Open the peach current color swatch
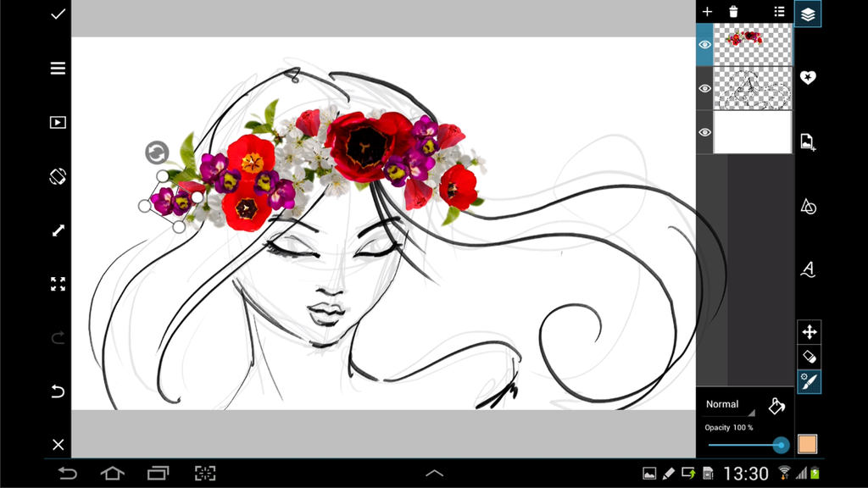This screenshot has width=868, height=488. tap(808, 444)
